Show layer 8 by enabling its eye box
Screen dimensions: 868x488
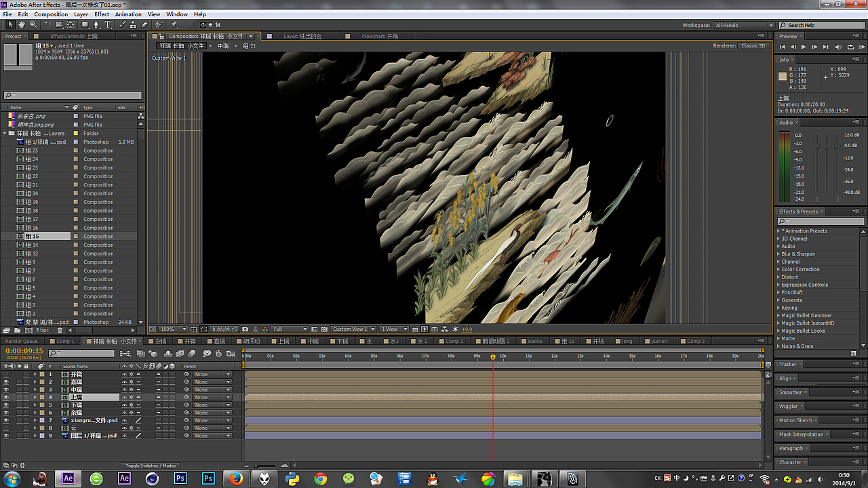[6, 428]
